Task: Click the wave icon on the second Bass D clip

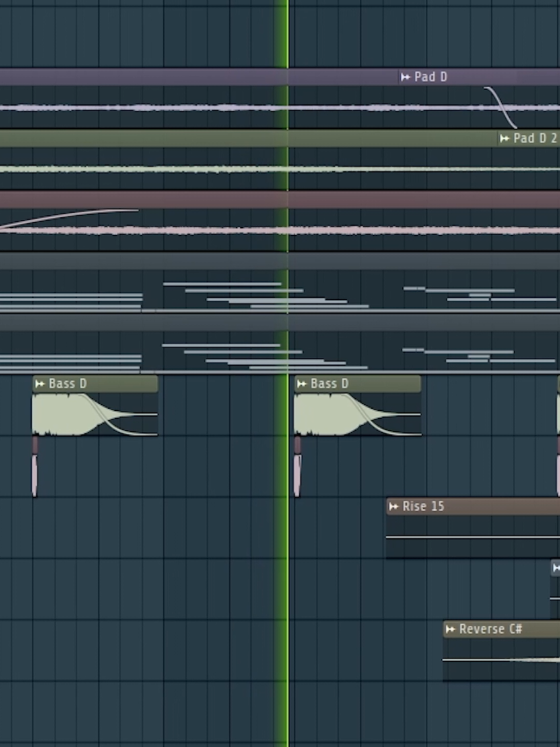Action: (x=303, y=383)
